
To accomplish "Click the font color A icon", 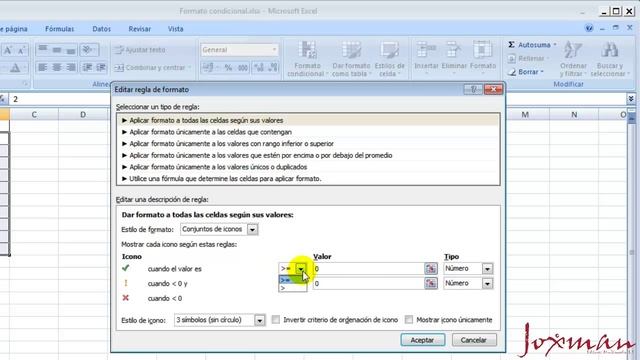I will 15,68.
